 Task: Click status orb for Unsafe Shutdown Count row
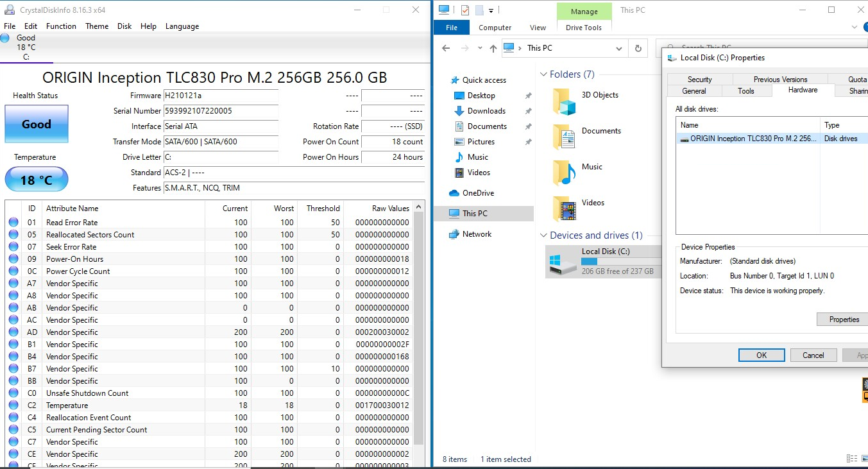[13, 393]
